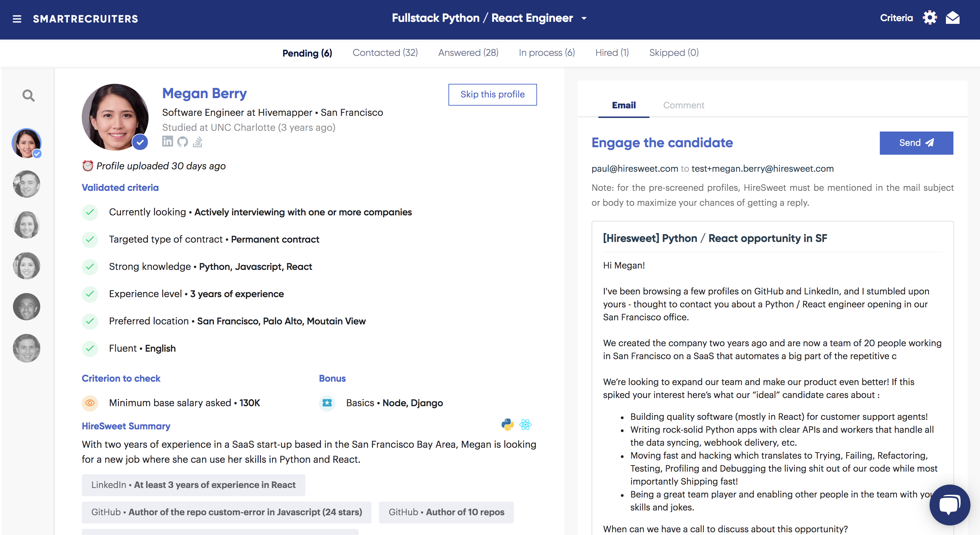Screen dimensions: 980x535
Task: Switch to the Comment tab
Action: pyautogui.click(x=684, y=105)
